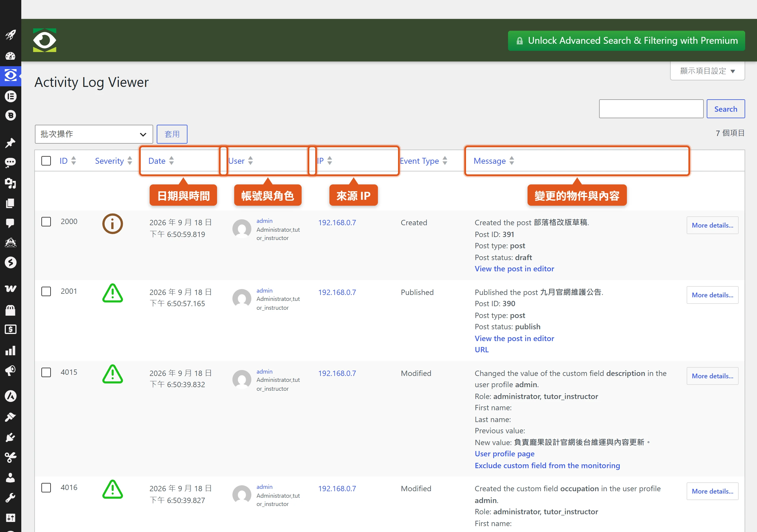Check the checkbox for event 2000
The image size is (757, 532).
point(46,221)
